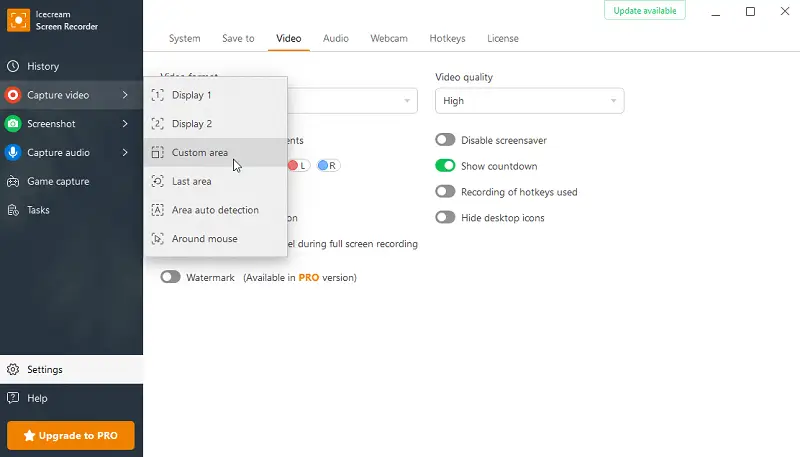Viewport: 800px width, 457px height.
Task: Select Custom area capture option
Action: click(216, 153)
